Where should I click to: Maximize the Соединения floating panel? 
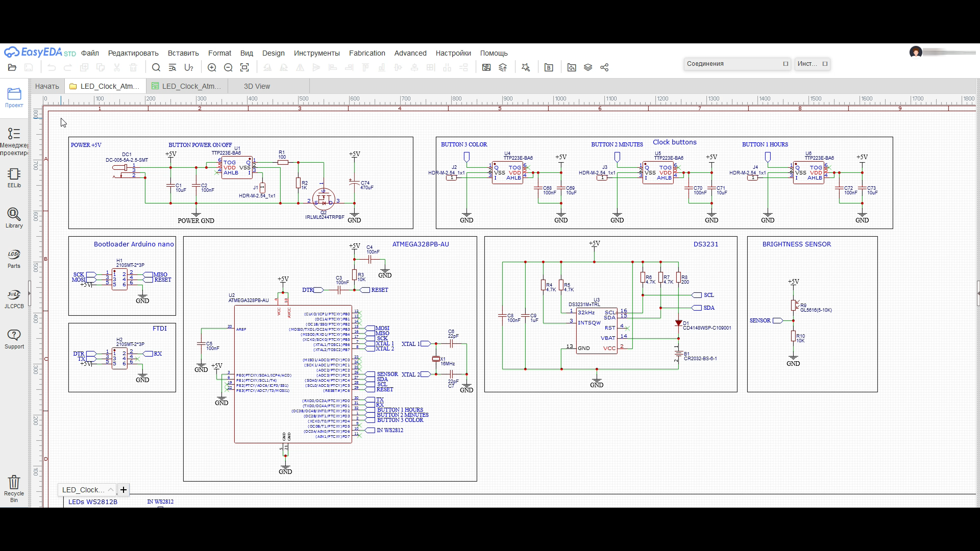[786, 64]
